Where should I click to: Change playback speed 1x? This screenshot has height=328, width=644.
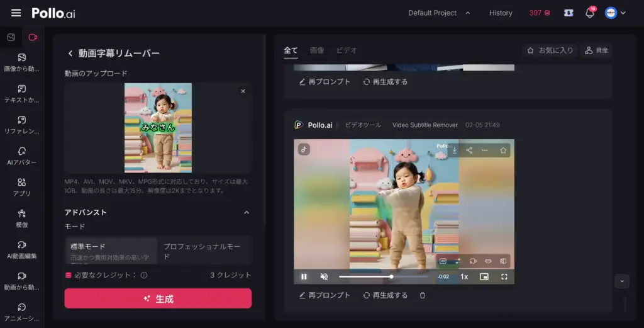coord(464,276)
